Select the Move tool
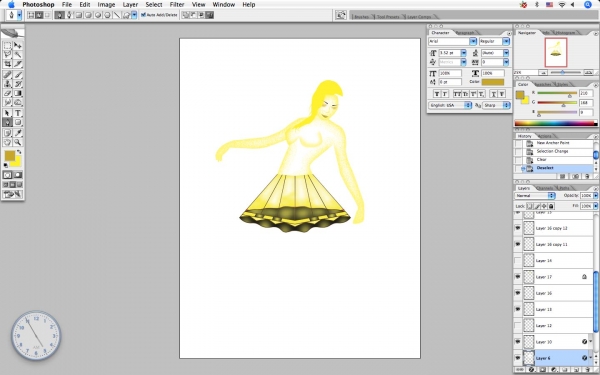Image resolution: width=600 pixels, height=375 pixels. click(18, 46)
